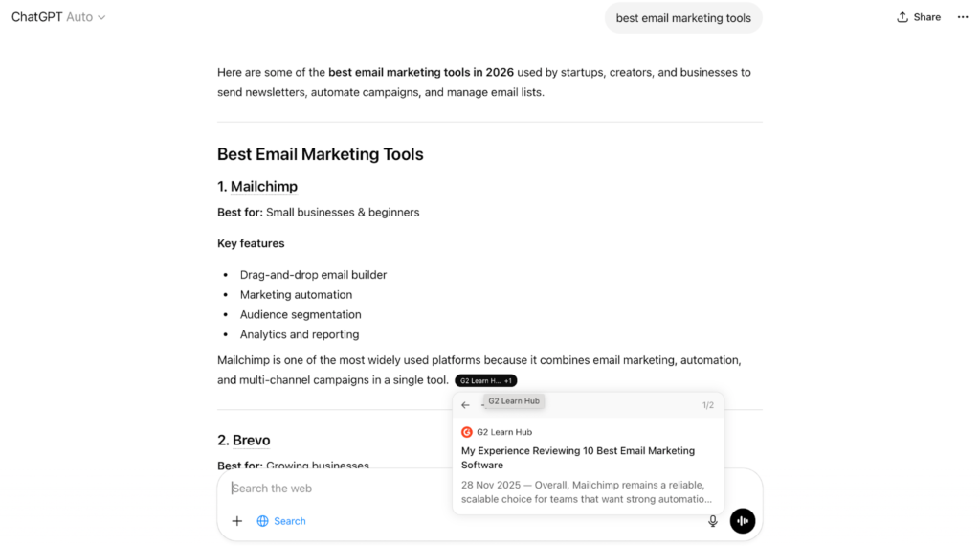Screen dimensions: 980x546
Task: Click the article snippet dated 28 Nov 2025
Action: [587, 491]
